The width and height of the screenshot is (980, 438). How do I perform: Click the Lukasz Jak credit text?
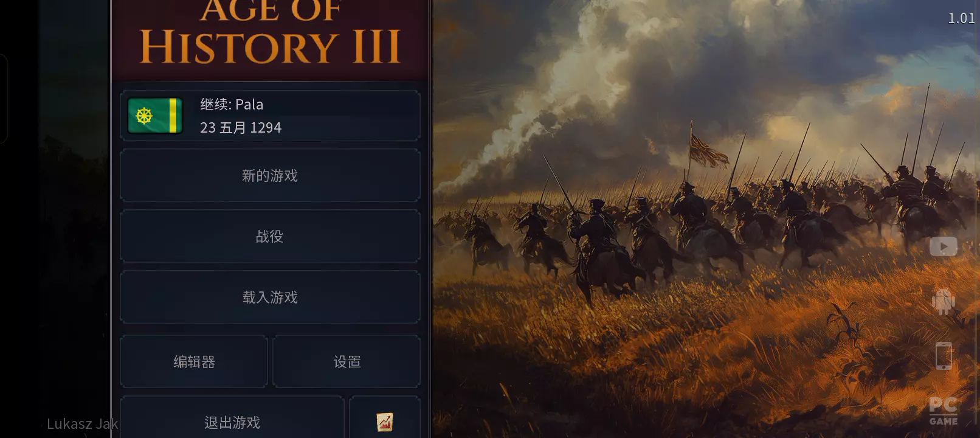[82, 423]
